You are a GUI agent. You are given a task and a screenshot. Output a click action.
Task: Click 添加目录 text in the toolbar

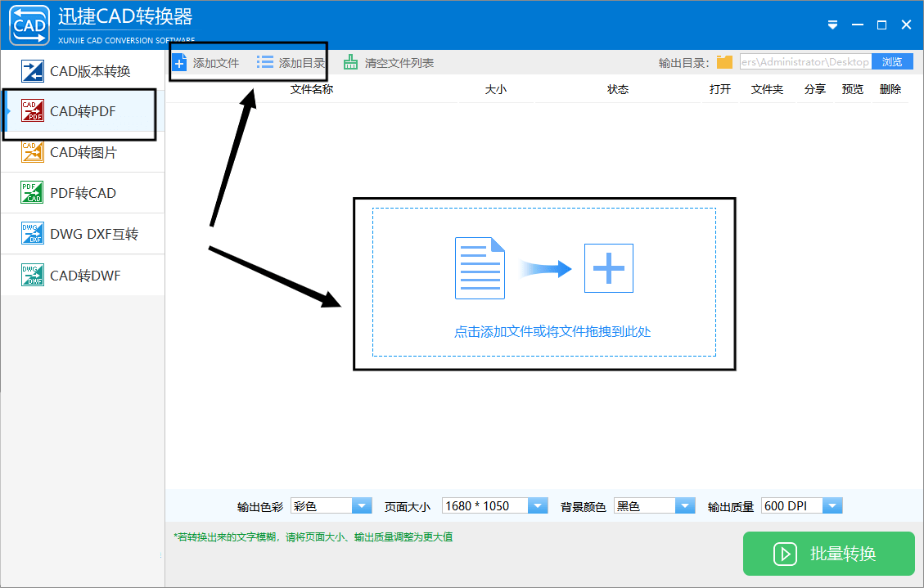(x=302, y=63)
